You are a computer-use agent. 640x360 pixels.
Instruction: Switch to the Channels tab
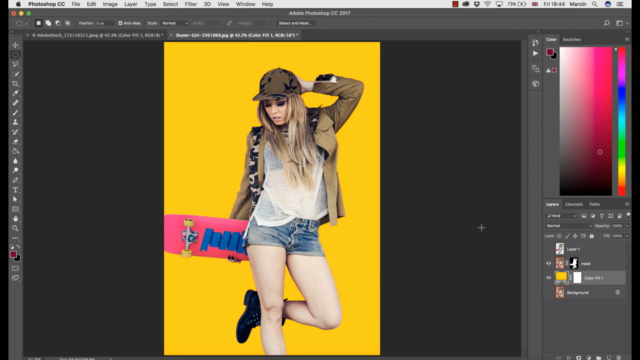click(574, 204)
